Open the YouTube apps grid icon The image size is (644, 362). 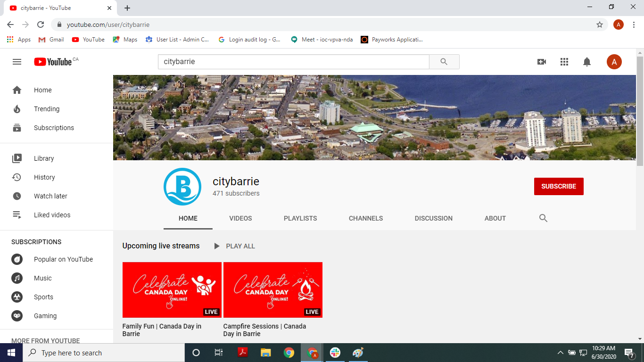pyautogui.click(x=564, y=62)
